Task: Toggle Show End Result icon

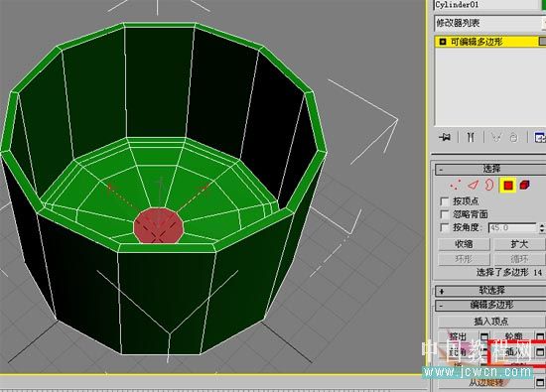Action: [x=471, y=137]
